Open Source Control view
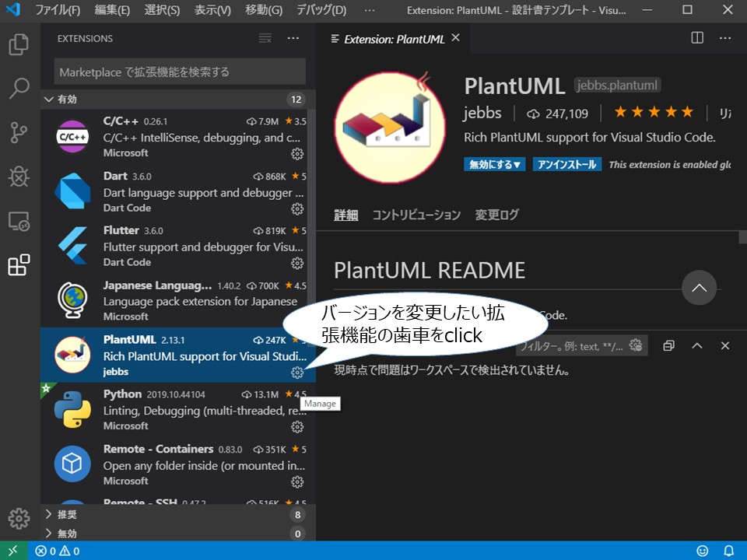 point(19,132)
